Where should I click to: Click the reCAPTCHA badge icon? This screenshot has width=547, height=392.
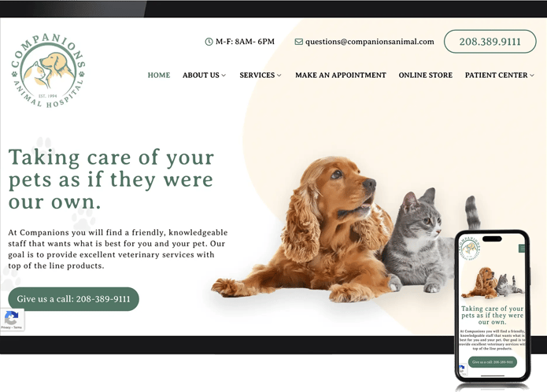pos(12,317)
